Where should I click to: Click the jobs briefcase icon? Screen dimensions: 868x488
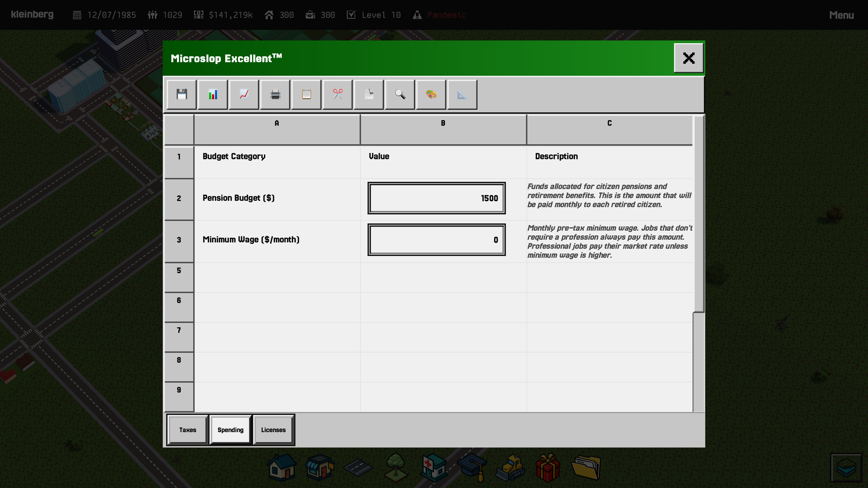(x=310, y=15)
